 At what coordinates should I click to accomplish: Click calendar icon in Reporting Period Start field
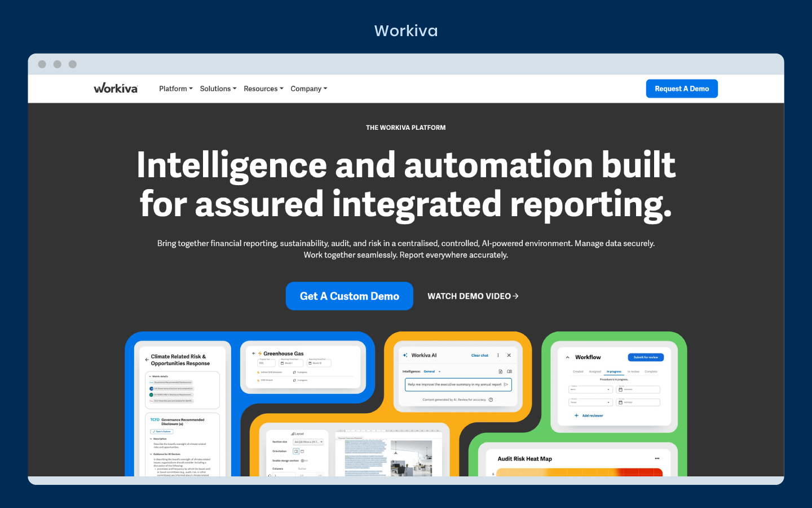tap(282, 363)
